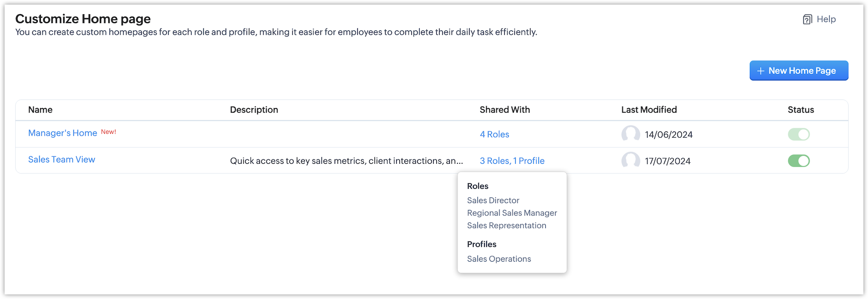Screen dimensions: 868x299
Task: Select Regional Sales Manager in popup
Action: coord(512,213)
